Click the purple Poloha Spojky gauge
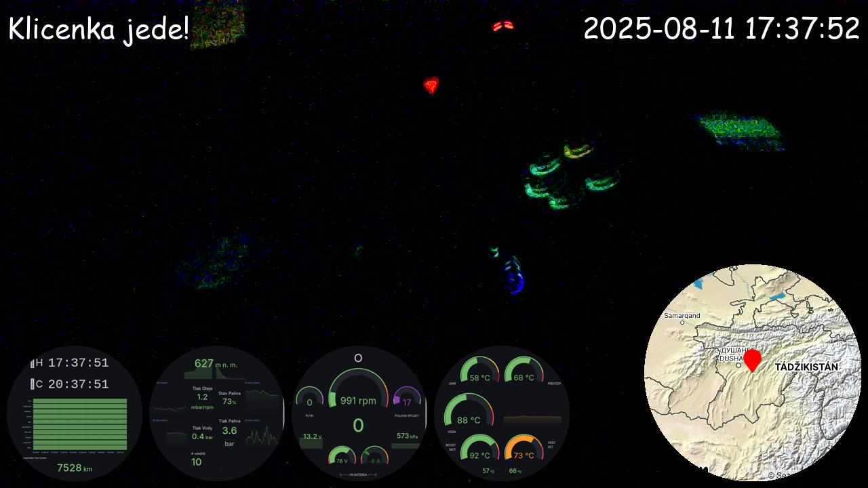Screen dimensions: 868x488 [x=407, y=399]
